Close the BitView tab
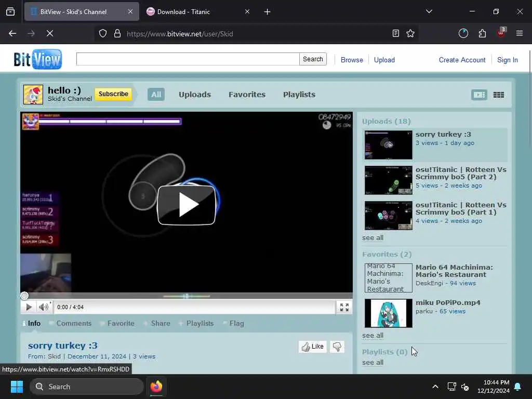The image size is (532, 399). tap(130, 11)
